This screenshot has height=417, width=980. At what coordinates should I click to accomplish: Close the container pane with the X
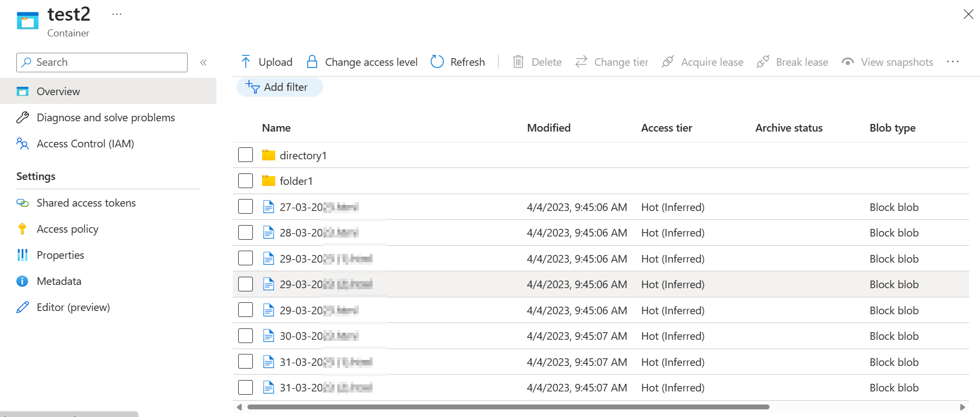pos(969,14)
